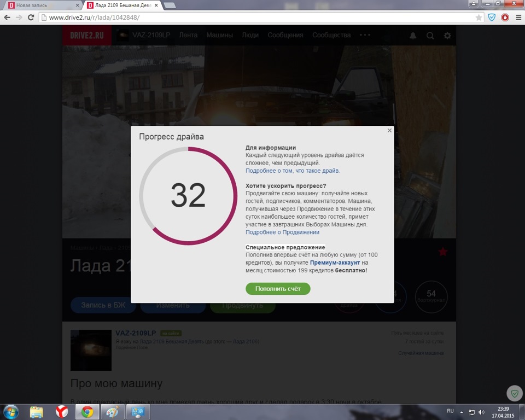Open the Машины menu item

[x=219, y=35]
